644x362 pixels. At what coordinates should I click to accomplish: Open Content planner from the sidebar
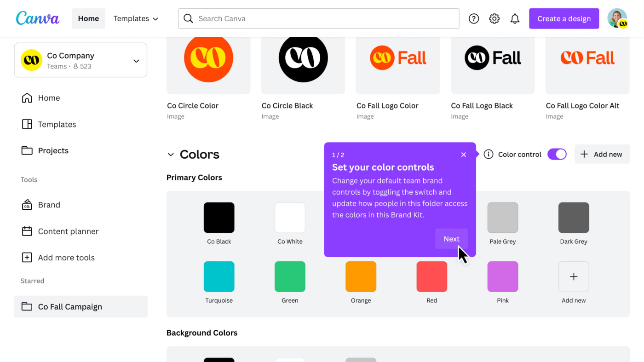coord(68,231)
